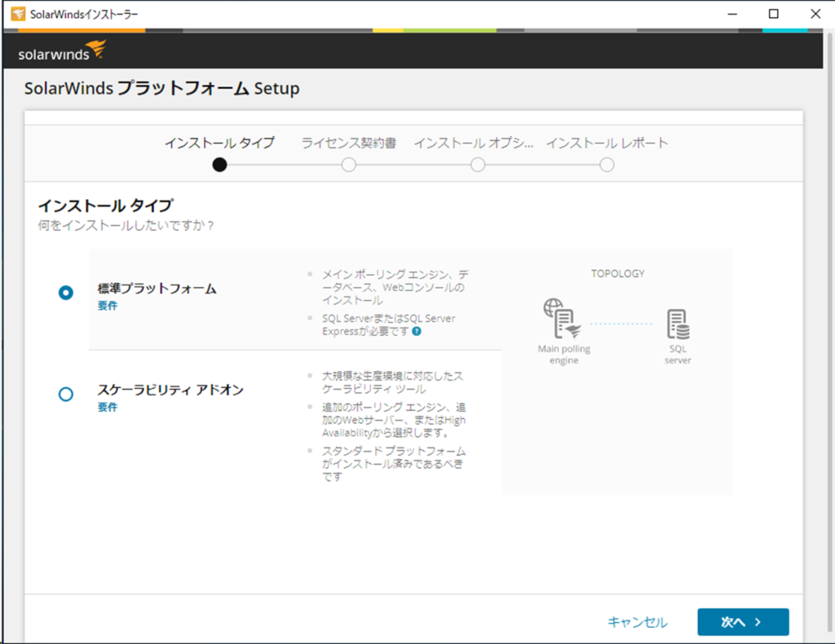Maximize the SolarWinds installer window
This screenshot has width=835, height=644.
coord(774,14)
